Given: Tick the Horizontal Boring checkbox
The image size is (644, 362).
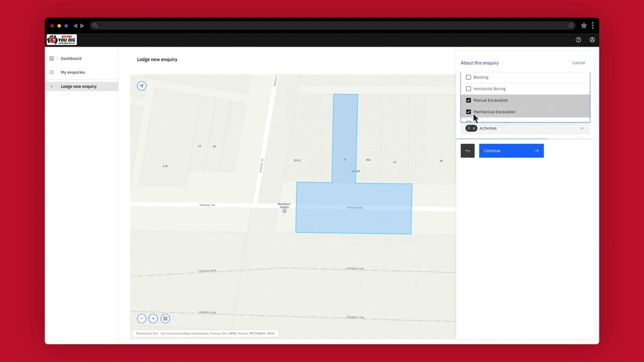Looking at the screenshot, I should point(468,89).
